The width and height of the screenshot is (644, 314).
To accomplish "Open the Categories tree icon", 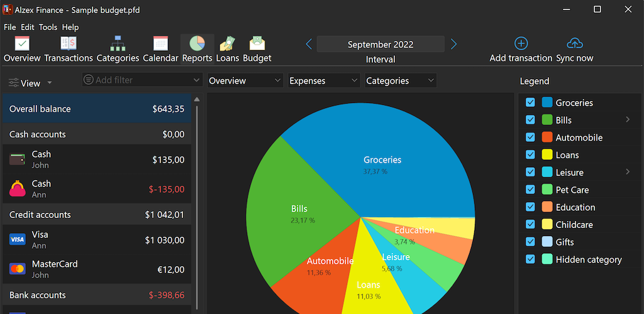I will point(118,44).
